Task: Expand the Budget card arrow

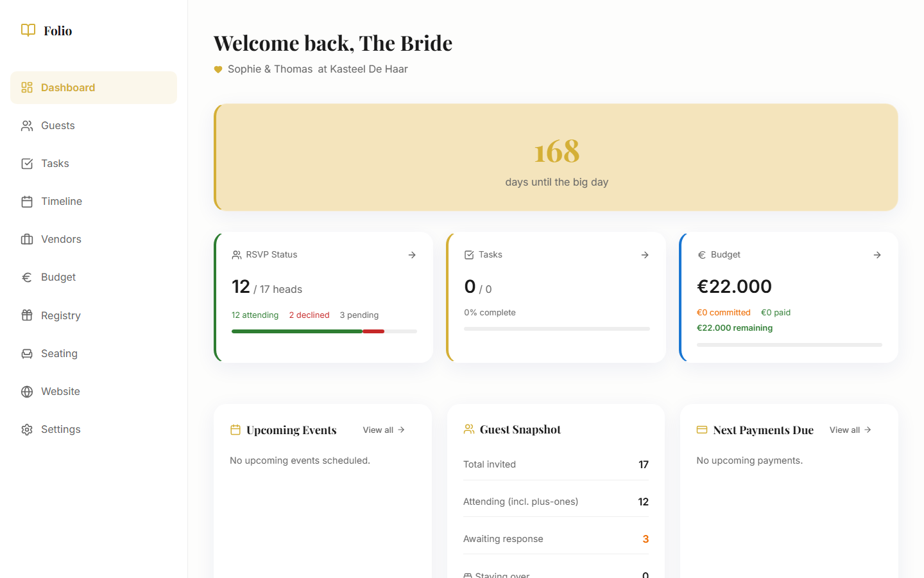Action: click(877, 254)
